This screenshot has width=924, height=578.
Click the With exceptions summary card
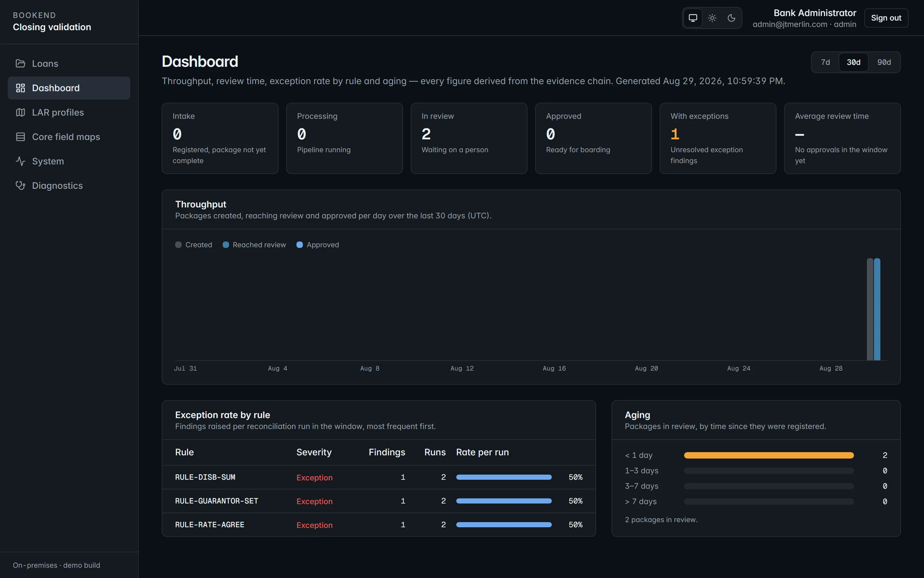718,138
